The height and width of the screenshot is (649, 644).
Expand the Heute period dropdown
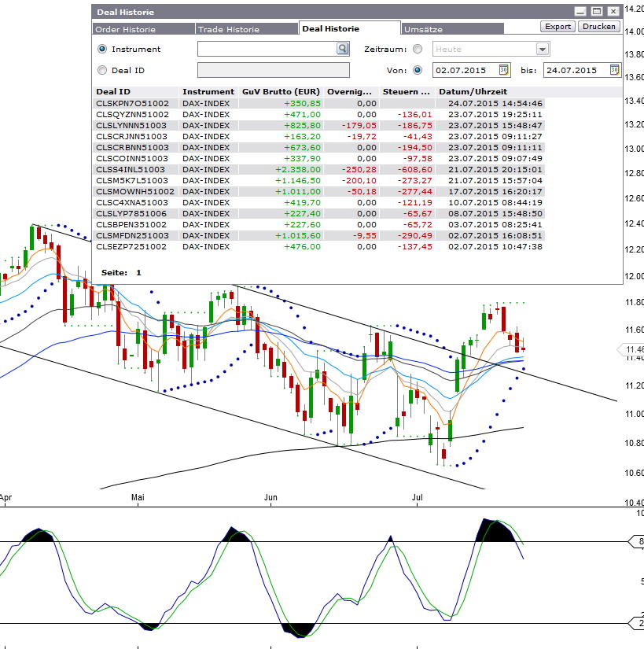pyautogui.click(x=542, y=49)
